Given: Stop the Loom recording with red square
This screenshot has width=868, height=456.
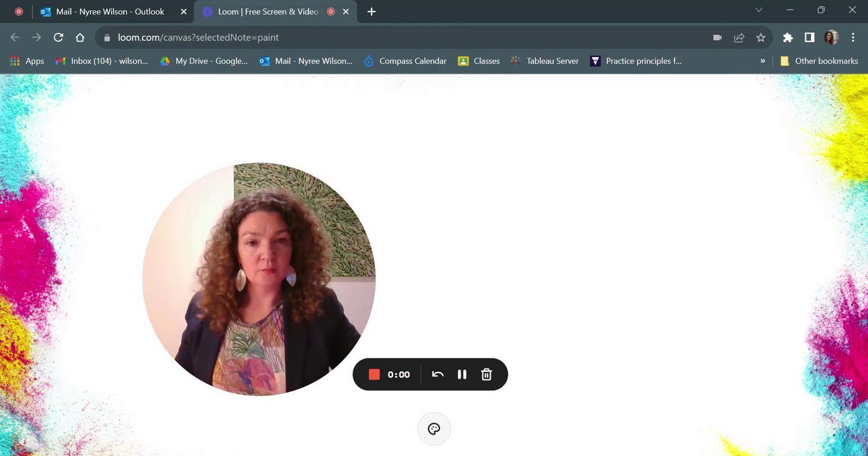Looking at the screenshot, I should [374, 374].
